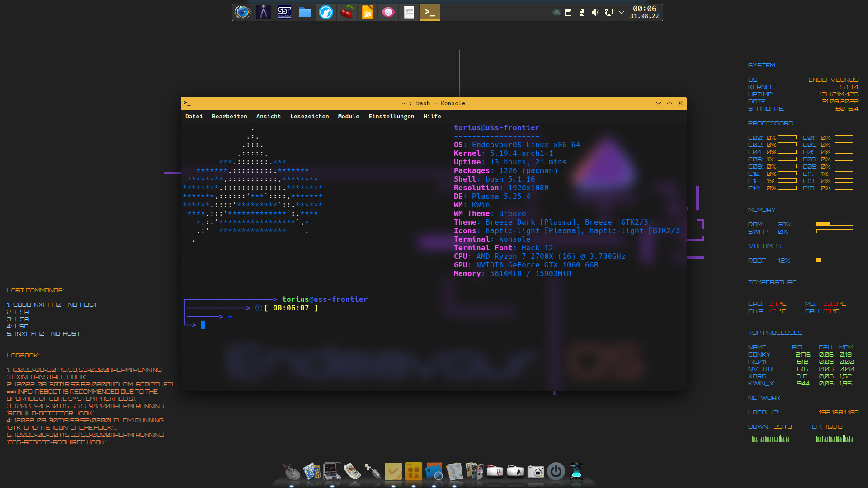Open the Ansicht menu

[x=269, y=116]
